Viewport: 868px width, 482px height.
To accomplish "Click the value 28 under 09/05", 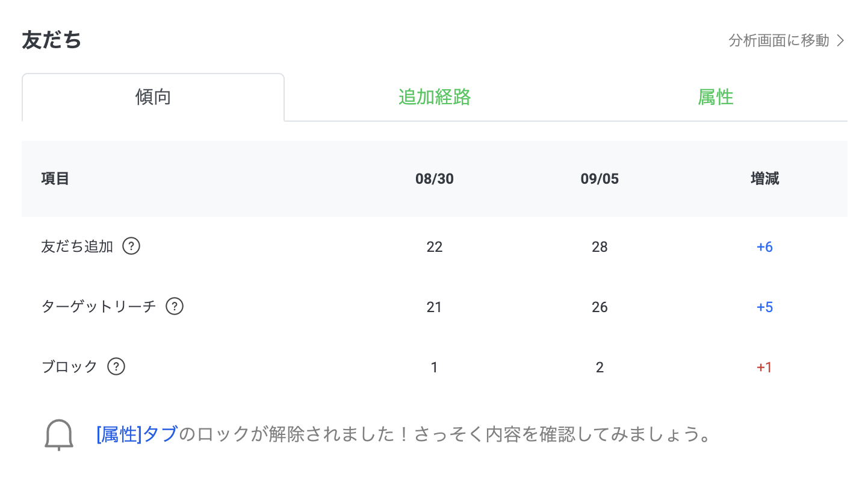I will click(600, 247).
